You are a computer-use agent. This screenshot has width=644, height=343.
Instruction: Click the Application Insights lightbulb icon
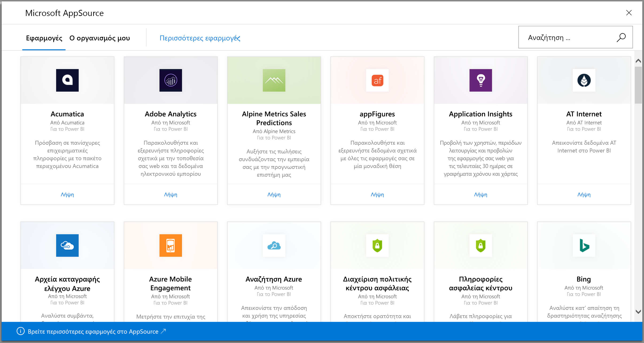[481, 80]
